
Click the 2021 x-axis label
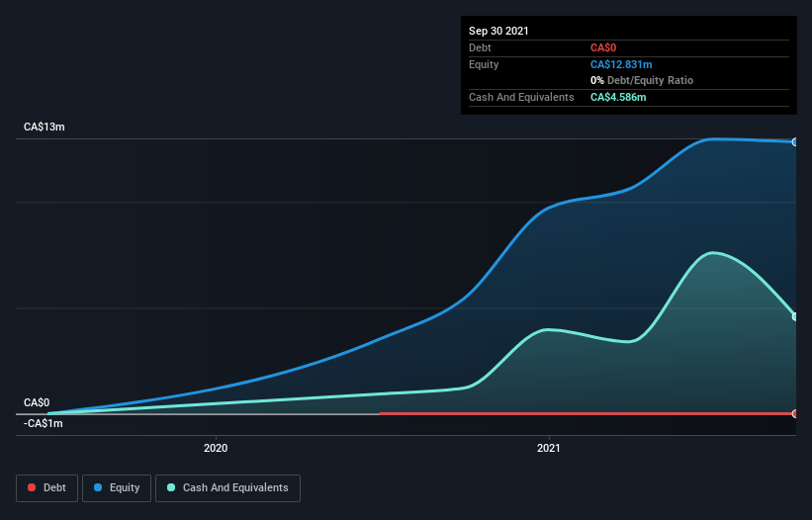pos(548,448)
